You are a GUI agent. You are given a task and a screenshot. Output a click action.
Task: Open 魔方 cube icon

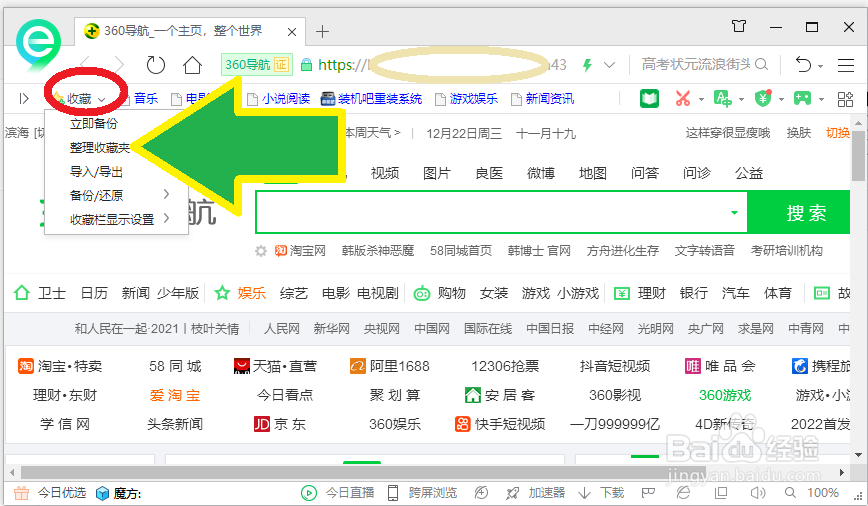[x=102, y=493]
